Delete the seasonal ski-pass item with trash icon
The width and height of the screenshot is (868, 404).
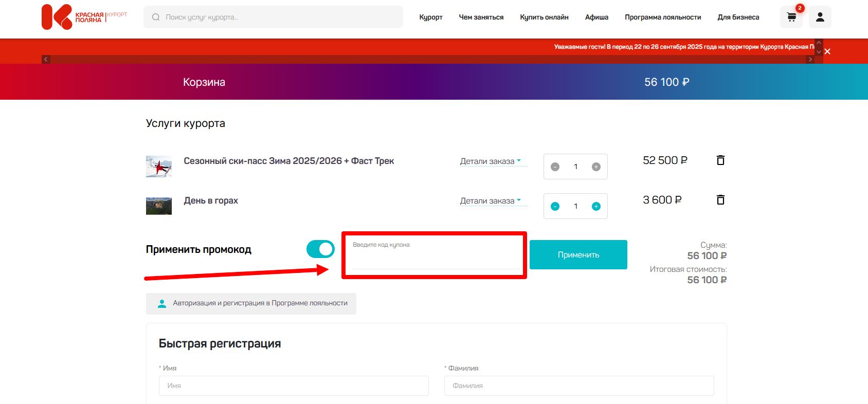tap(720, 160)
